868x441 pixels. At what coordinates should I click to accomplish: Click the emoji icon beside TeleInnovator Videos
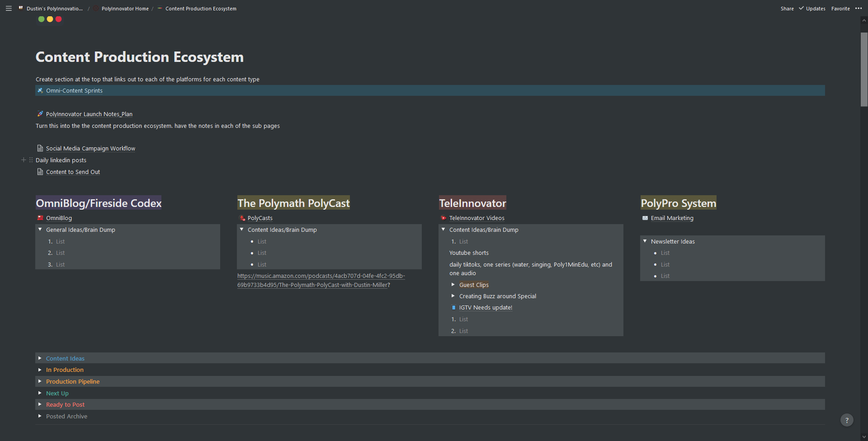point(443,218)
